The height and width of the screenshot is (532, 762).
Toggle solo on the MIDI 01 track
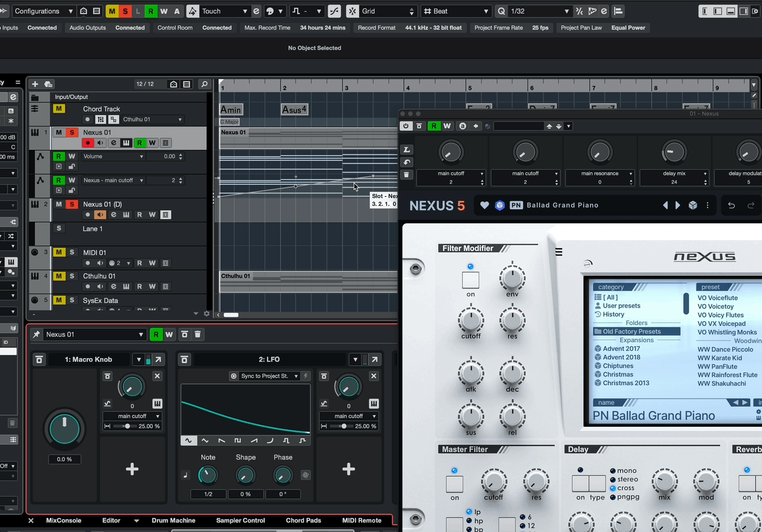pyautogui.click(x=72, y=252)
